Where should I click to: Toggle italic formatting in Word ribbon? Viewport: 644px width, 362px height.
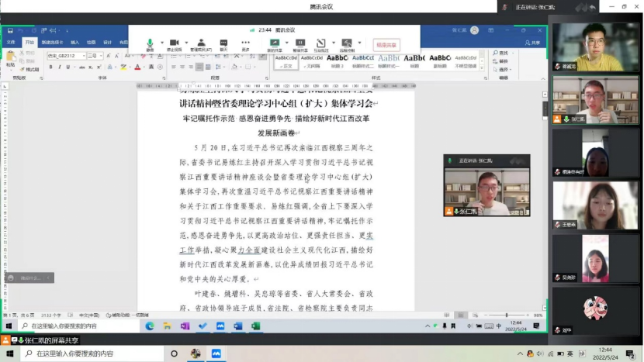point(59,67)
